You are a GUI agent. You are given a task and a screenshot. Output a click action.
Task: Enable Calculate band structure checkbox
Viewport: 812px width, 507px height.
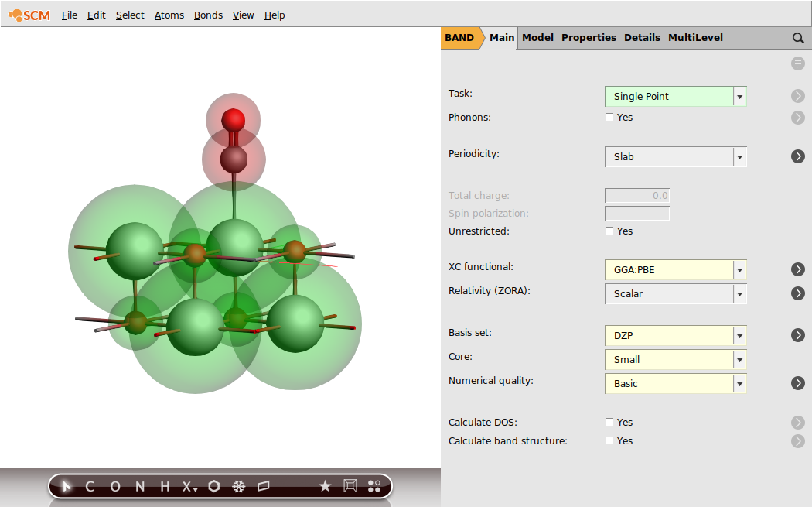click(x=609, y=440)
